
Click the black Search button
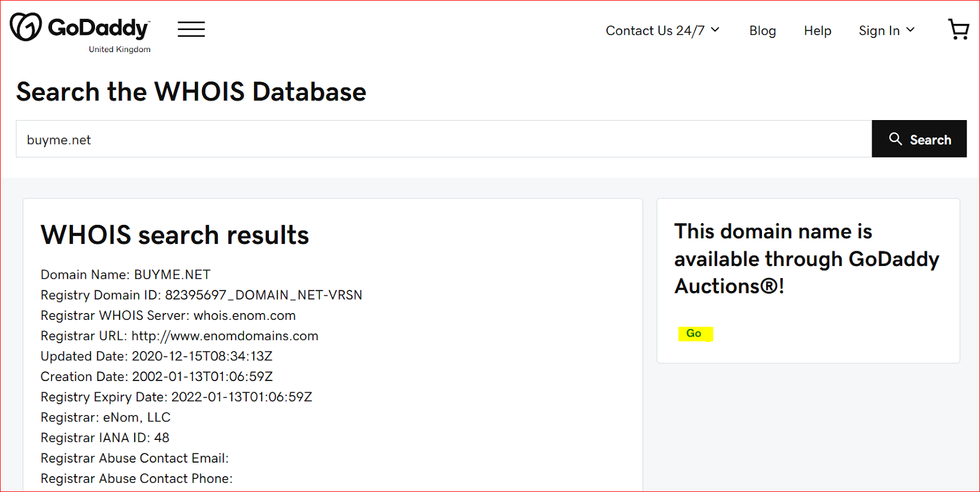(919, 139)
